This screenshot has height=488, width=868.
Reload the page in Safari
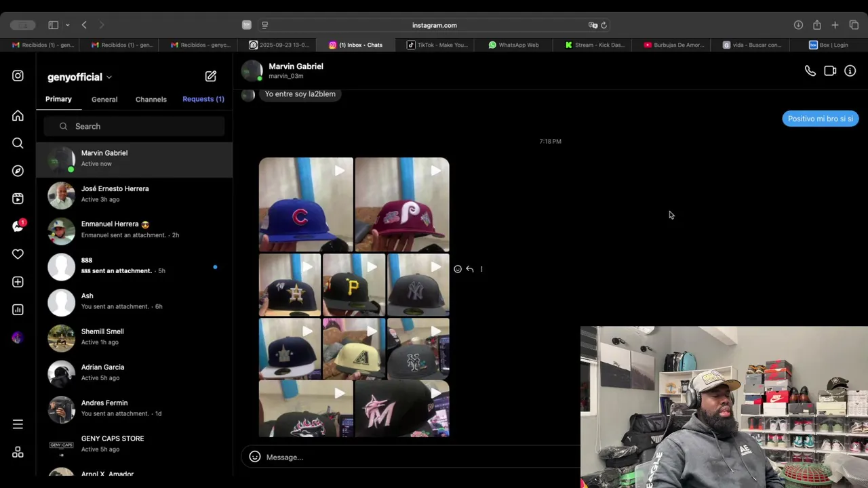point(604,25)
